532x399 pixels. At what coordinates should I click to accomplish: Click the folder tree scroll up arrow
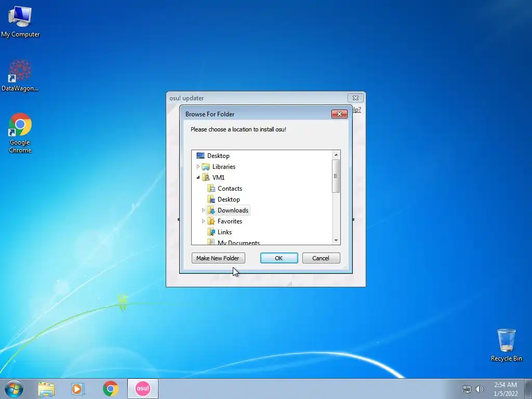(336, 155)
